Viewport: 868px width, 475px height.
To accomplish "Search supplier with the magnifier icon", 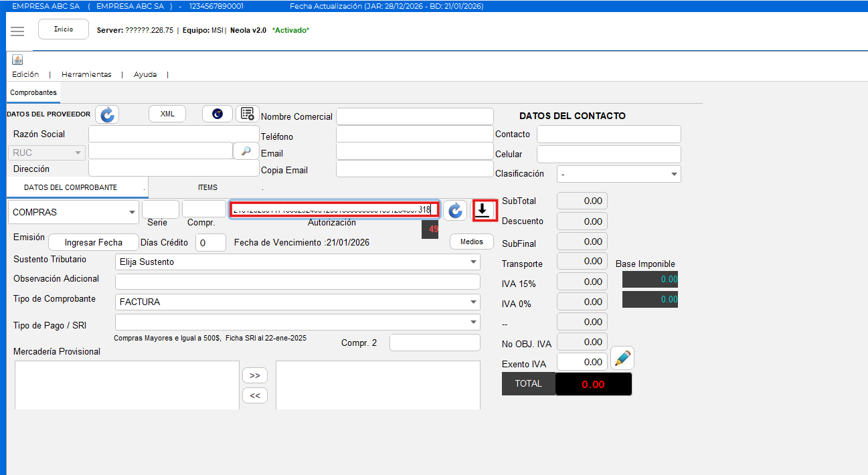I will [x=246, y=151].
